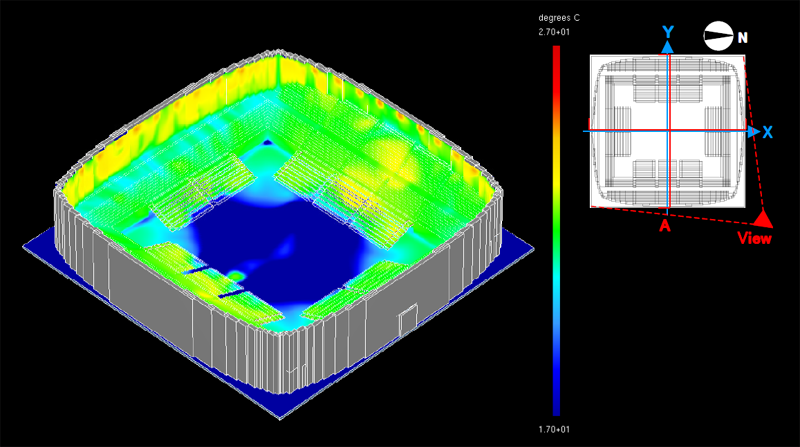
Task: Click the red 'View' label
Action: (755, 238)
